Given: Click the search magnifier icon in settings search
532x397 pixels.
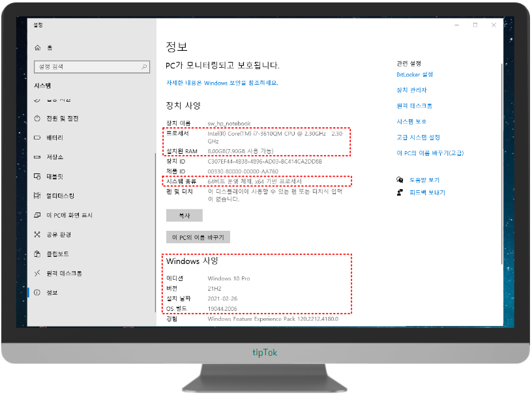Looking at the screenshot, I should point(144,67).
